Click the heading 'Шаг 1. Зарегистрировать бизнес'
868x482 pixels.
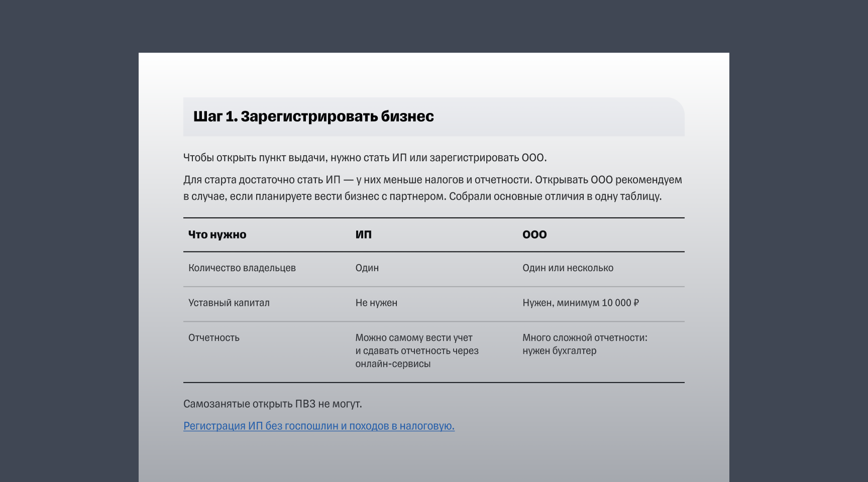click(313, 116)
